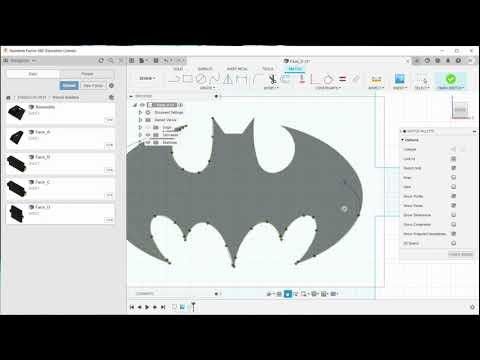The height and width of the screenshot is (360, 480).
Task: Toggle the Sketch Grid checkbox
Action: [453, 168]
